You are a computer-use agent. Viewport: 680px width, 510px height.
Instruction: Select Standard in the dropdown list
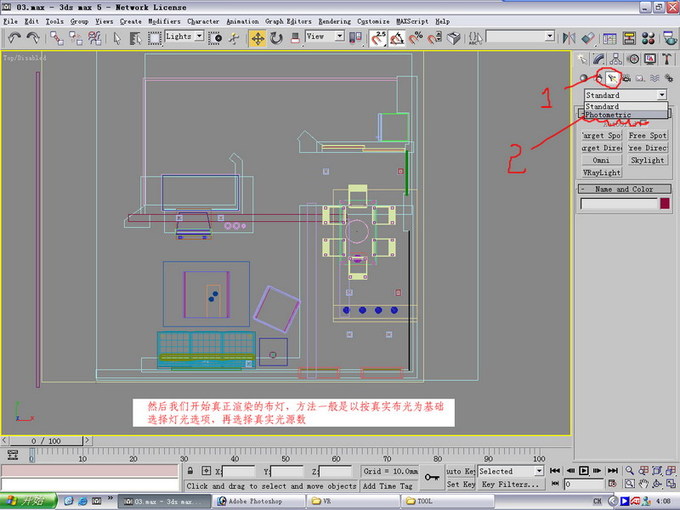click(625, 106)
